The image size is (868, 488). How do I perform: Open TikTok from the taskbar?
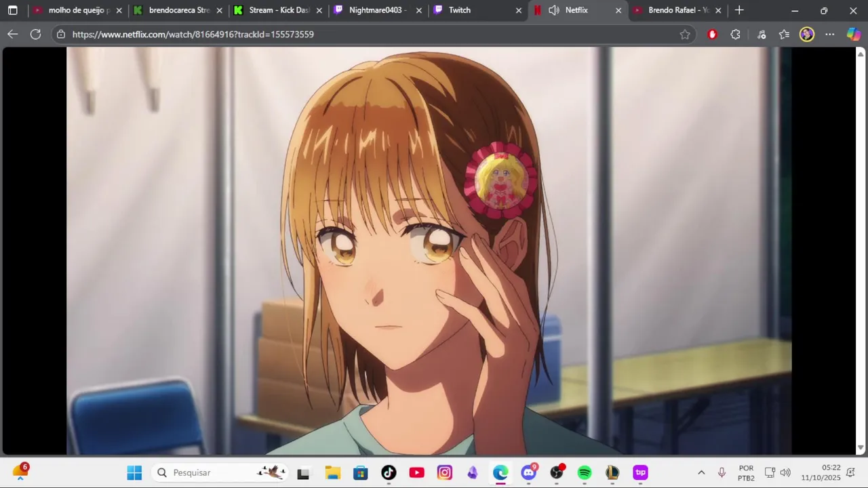(x=389, y=472)
